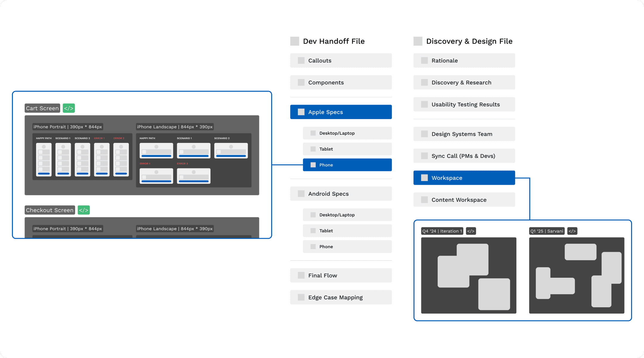This screenshot has height=358, width=644.
Task: Open Phone page under Apple Specs
Action: click(347, 165)
